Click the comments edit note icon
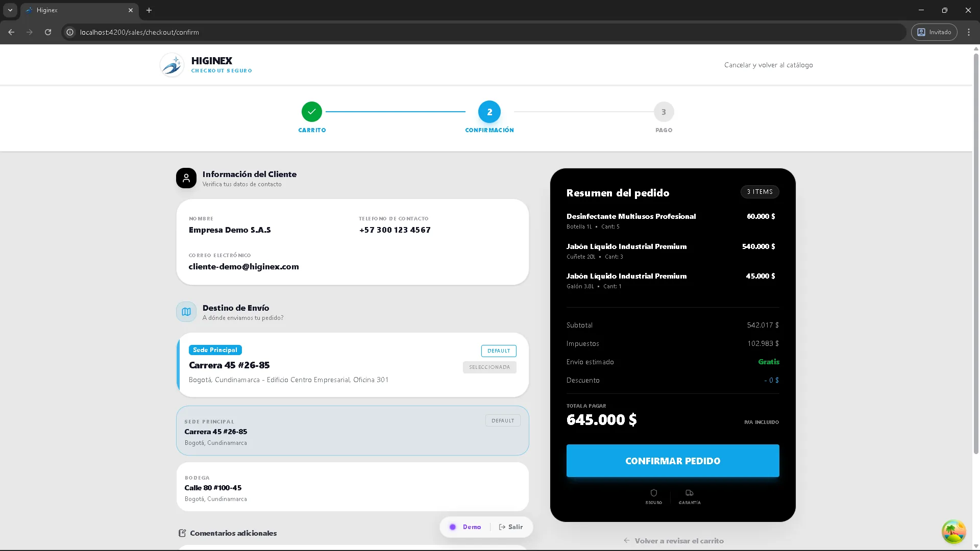 click(182, 533)
